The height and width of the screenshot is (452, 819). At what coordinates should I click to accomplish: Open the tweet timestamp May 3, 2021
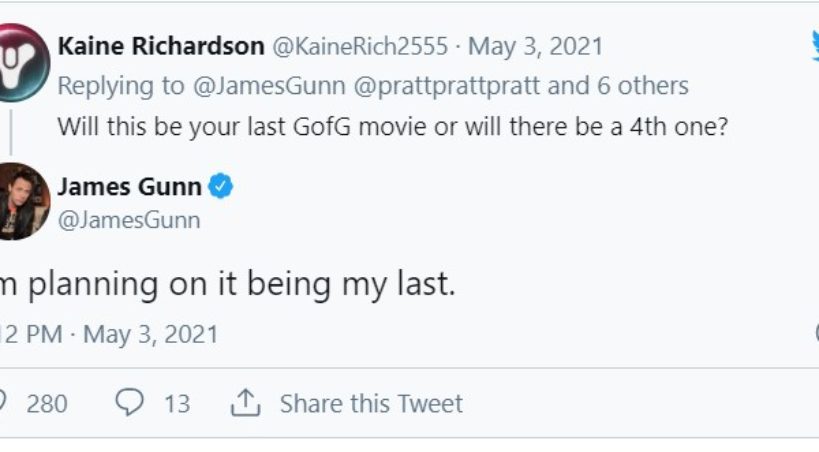pyautogui.click(x=150, y=333)
